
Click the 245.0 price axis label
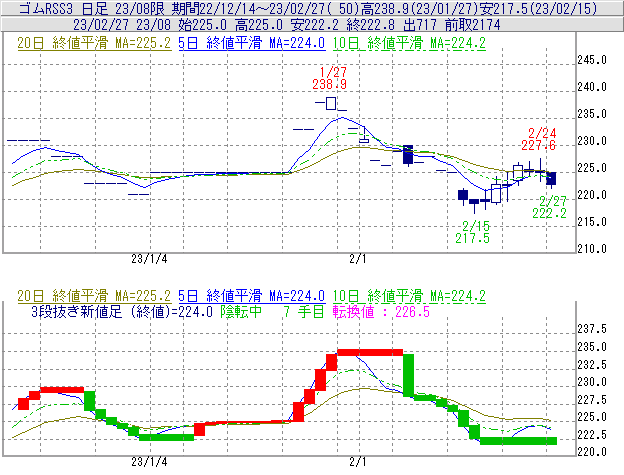click(x=592, y=60)
